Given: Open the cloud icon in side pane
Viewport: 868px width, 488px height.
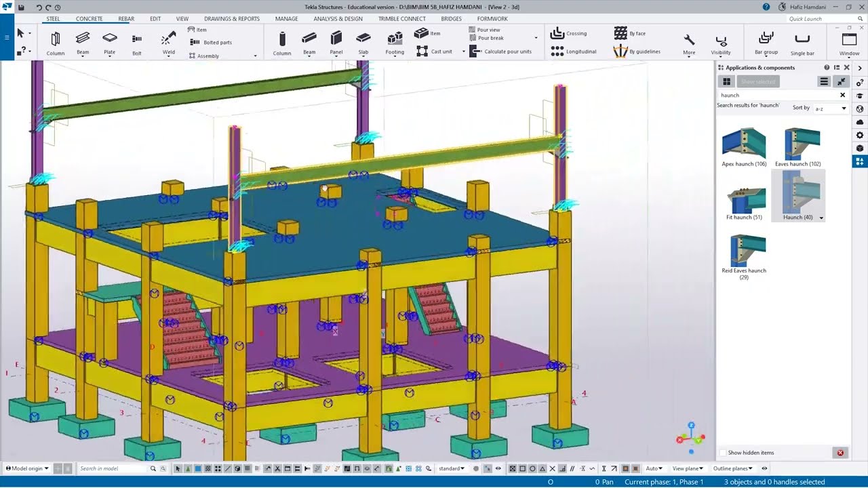Looking at the screenshot, I should click(860, 122).
